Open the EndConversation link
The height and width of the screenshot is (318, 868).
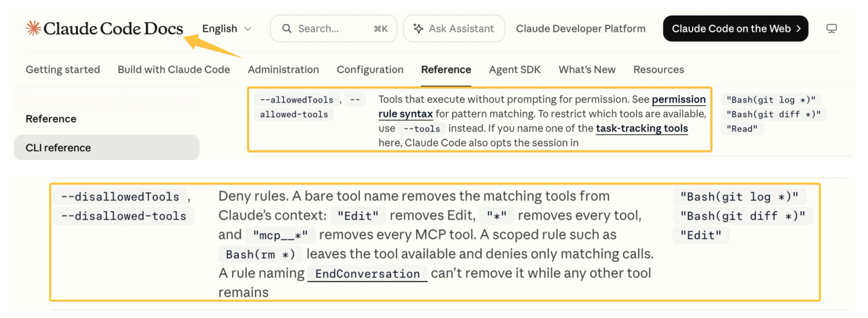(367, 274)
